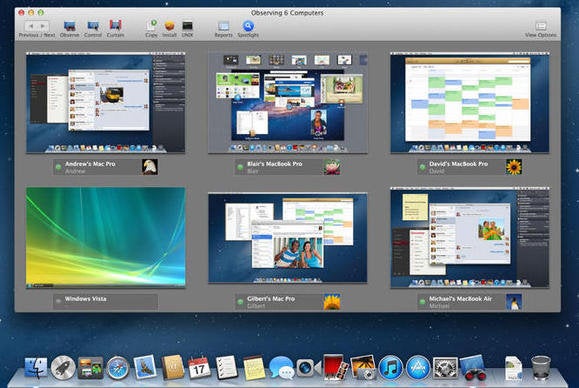
Task: Select Andrew's Mac Pro screen thumbnail
Action: pos(106,103)
